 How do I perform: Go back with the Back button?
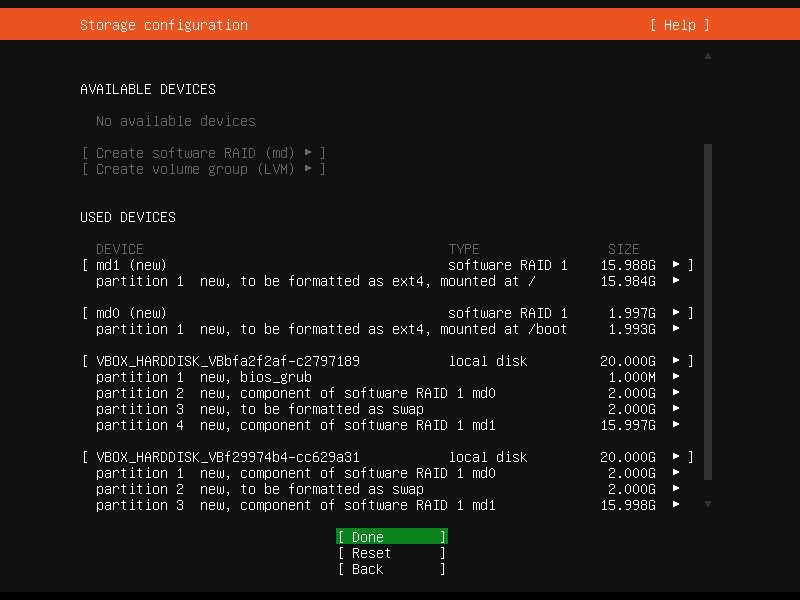(392, 569)
